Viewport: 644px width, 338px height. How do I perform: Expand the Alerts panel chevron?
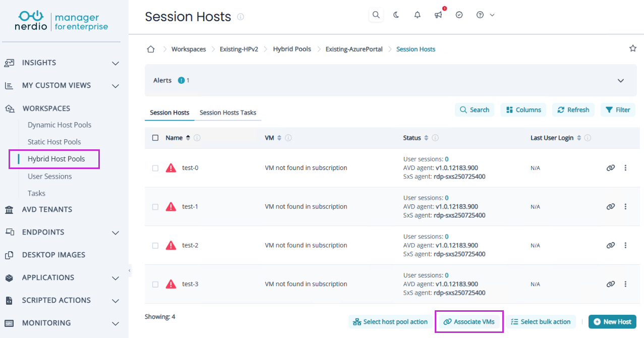point(621,81)
